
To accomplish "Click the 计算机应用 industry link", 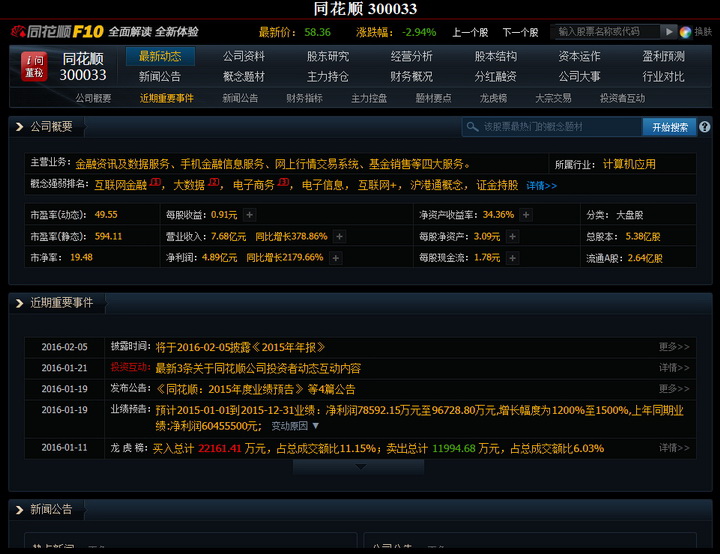I will (x=629, y=164).
